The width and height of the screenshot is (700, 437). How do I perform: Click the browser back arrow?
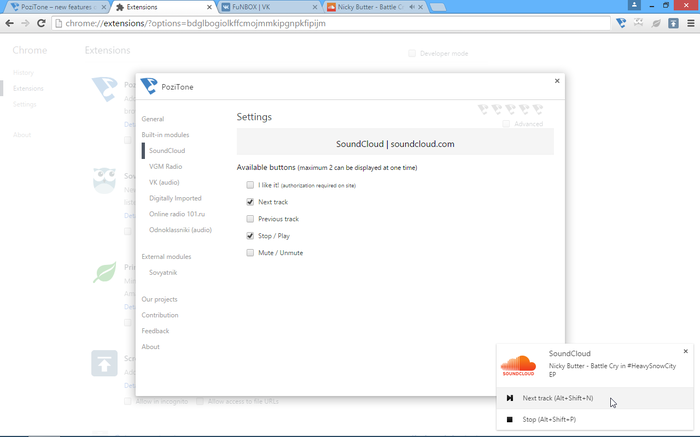(9, 23)
